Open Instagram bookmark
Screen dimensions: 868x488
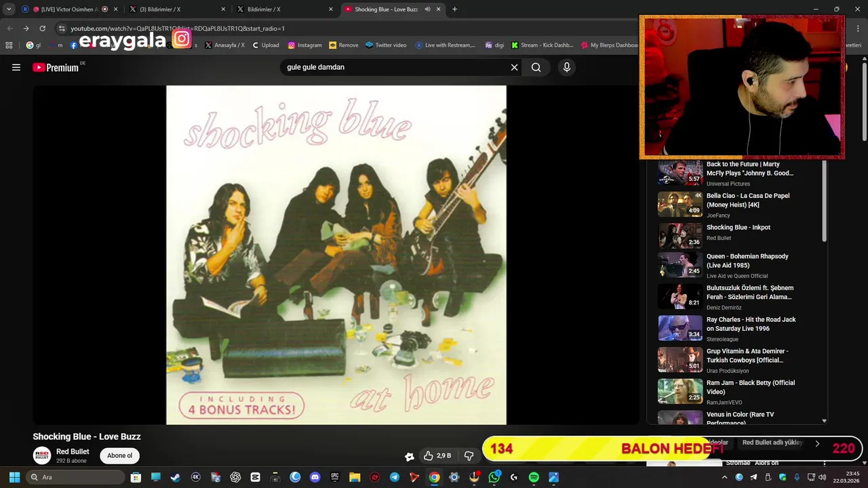pos(304,45)
